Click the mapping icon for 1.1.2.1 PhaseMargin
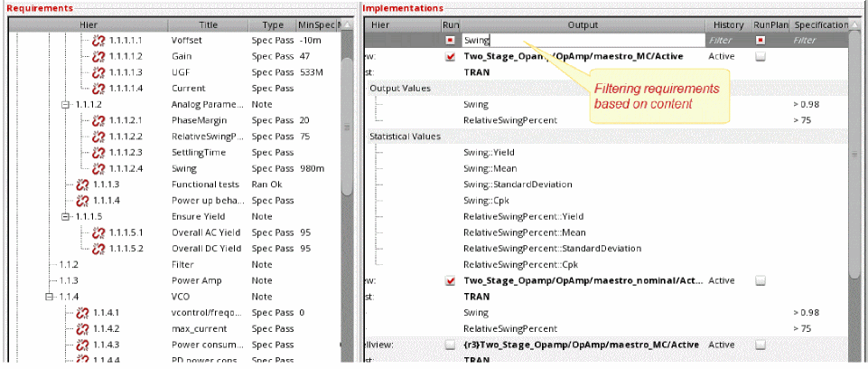The width and height of the screenshot is (868, 369). click(x=98, y=120)
